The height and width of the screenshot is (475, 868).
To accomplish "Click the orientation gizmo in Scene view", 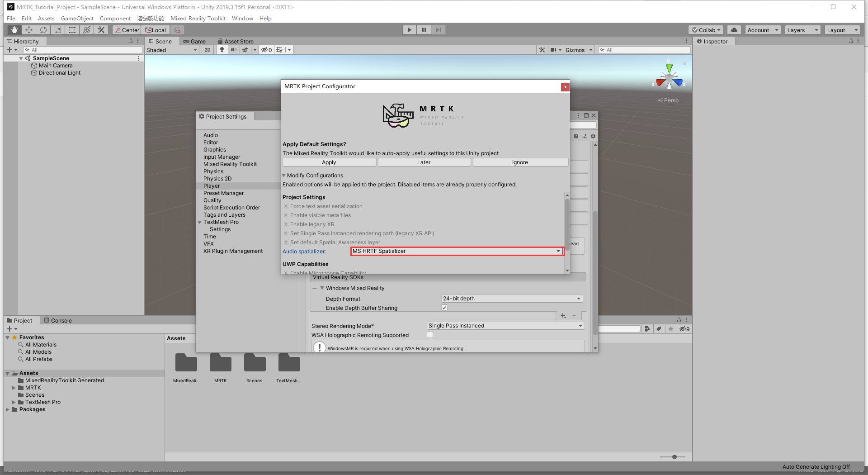I will (x=669, y=78).
